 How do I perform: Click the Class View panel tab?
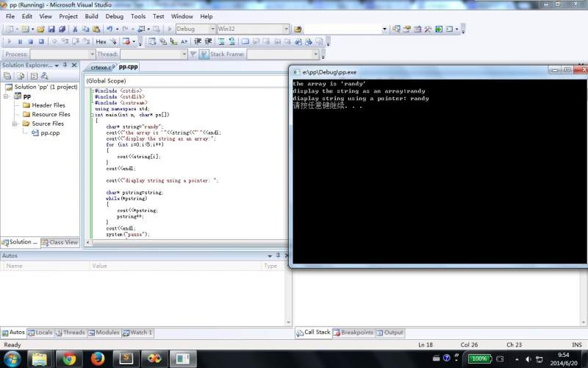coord(60,242)
